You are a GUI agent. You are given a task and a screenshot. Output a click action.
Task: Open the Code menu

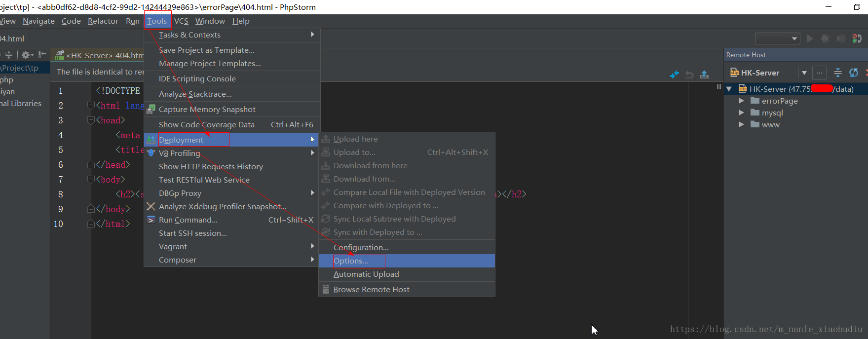pyautogui.click(x=71, y=21)
